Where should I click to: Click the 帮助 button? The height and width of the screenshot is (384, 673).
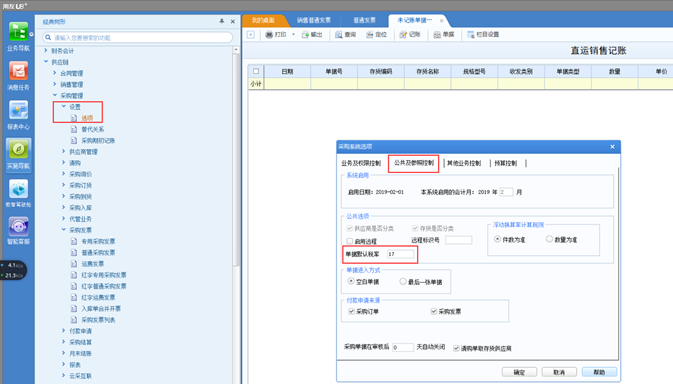[x=599, y=372]
